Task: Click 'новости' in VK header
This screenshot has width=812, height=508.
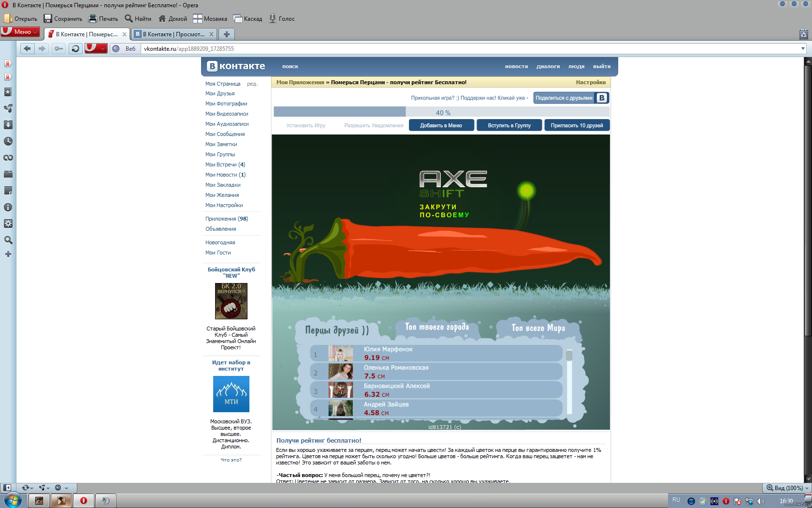Action: click(x=516, y=66)
